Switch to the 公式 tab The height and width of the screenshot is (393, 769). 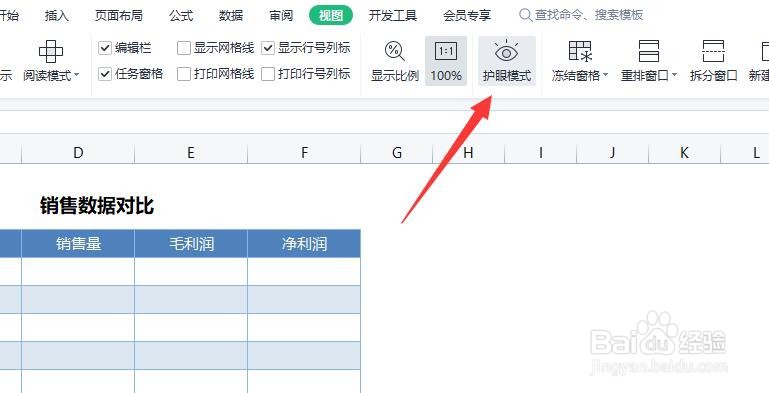(x=181, y=16)
